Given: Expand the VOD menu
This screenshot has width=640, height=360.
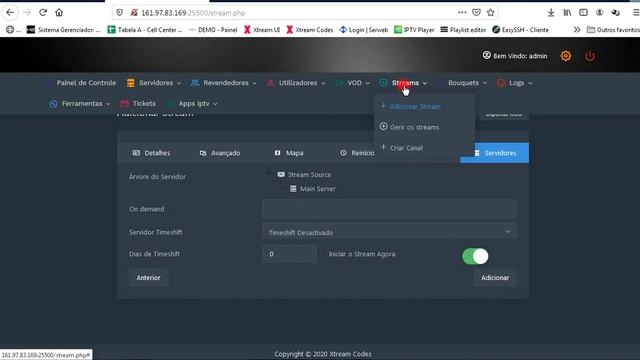Looking at the screenshot, I should (353, 83).
